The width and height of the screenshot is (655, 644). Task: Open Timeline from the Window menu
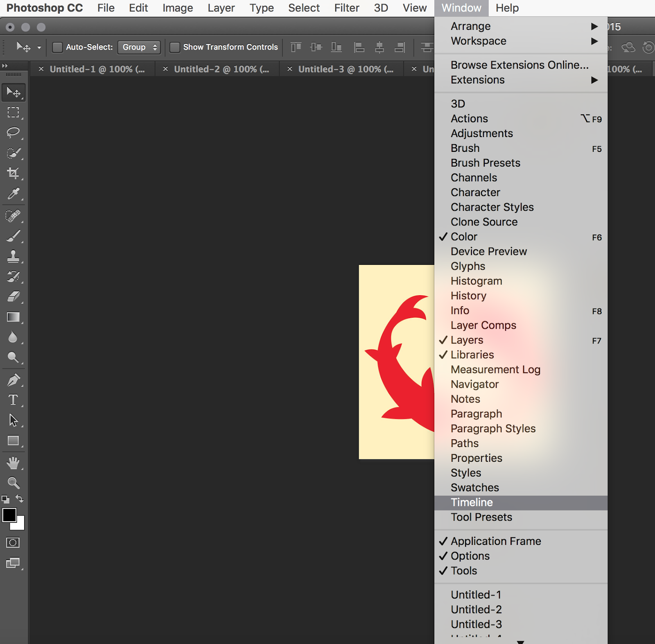point(472,502)
